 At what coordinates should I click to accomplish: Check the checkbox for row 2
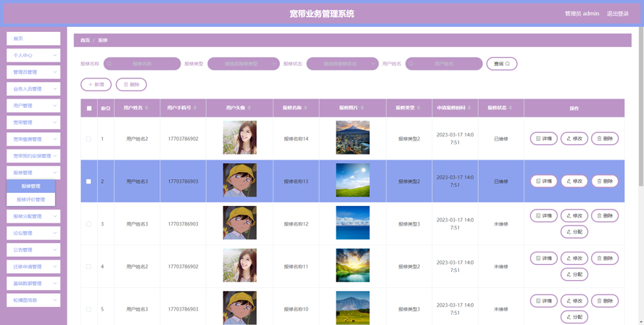point(88,181)
